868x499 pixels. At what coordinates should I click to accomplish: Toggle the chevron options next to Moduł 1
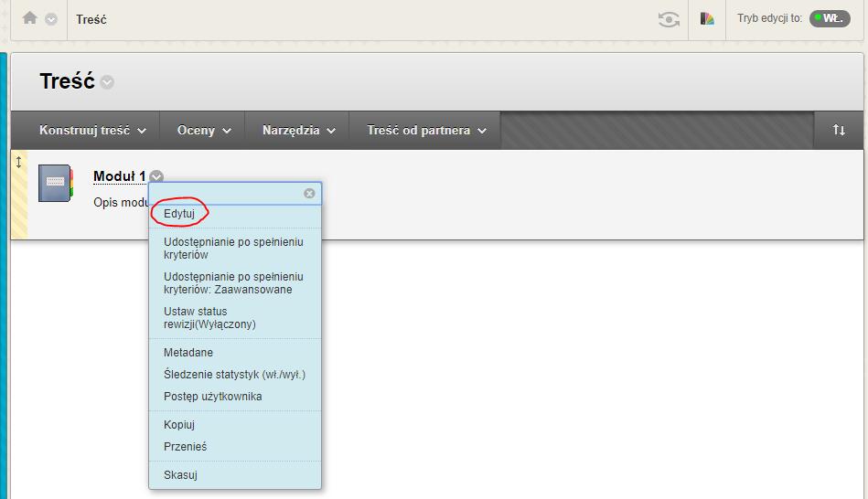click(x=156, y=176)
